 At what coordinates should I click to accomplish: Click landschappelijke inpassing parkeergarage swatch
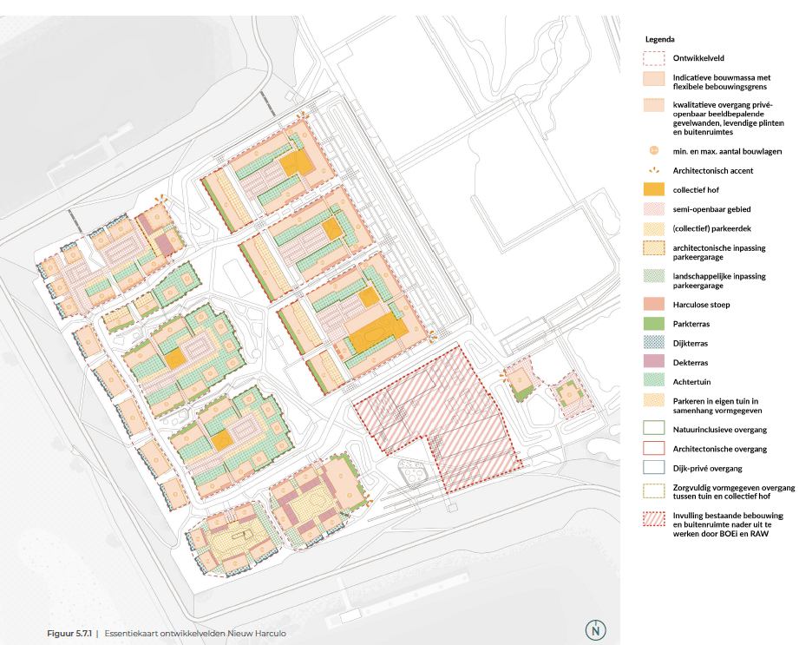(653, 276)
